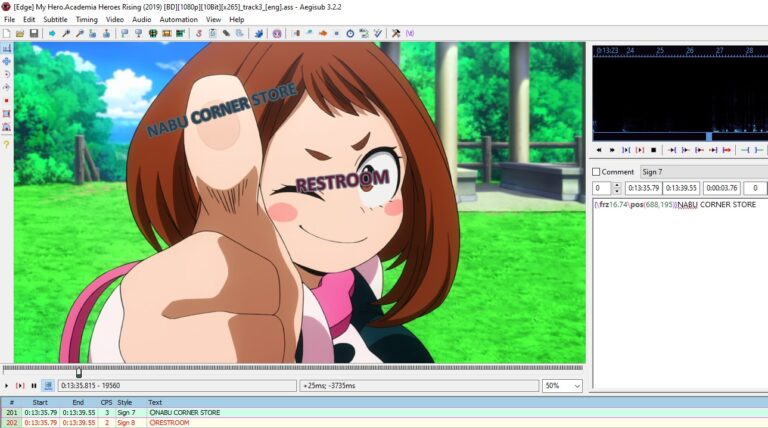Select the drag subtitles visual tool

point(6,61)
